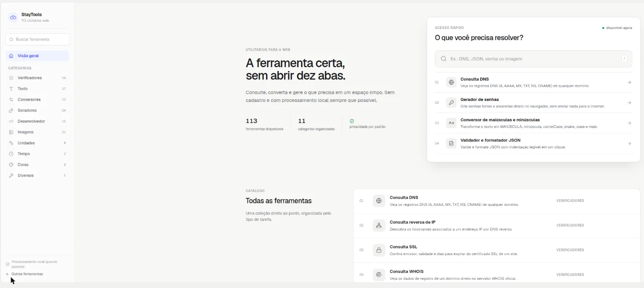Click the Unidades ruler icon
The image size is (644, 288).
[x=11, y=143]
